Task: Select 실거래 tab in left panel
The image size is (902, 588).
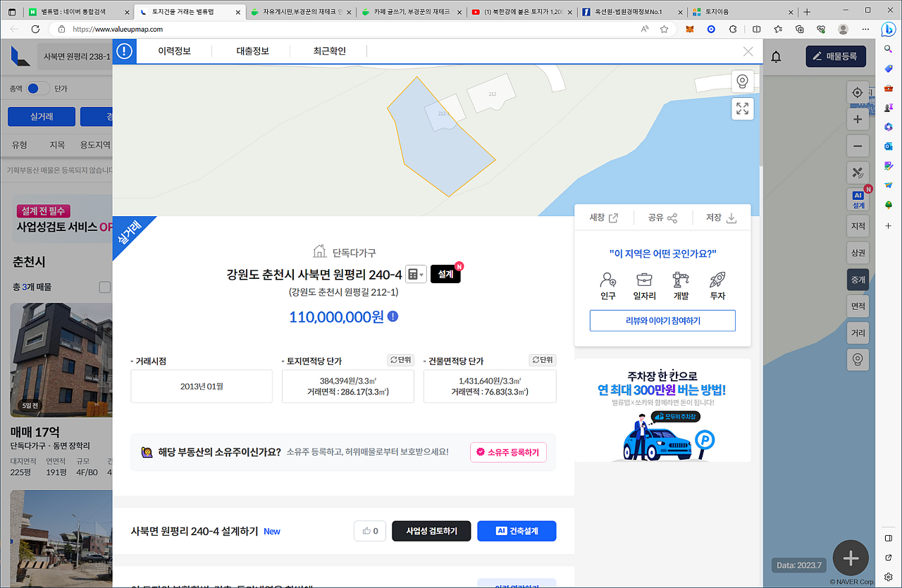Action: click(42, 117)
